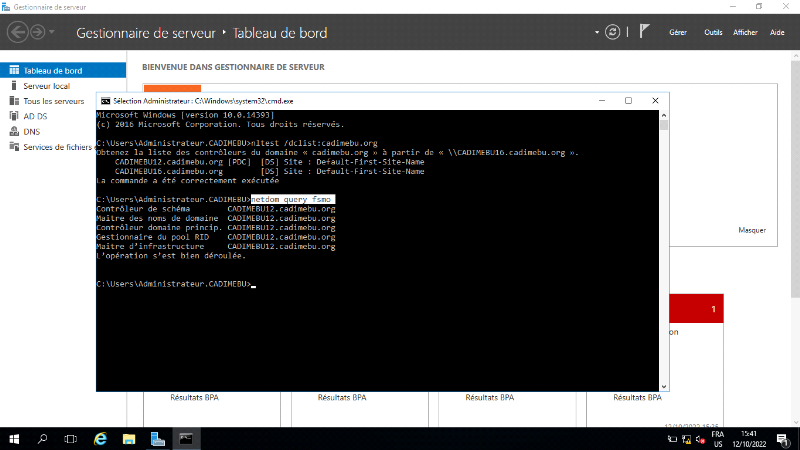Click the Tableau de bord grid icon
This screenshot has height=450, width=800.
pyautogui.click(x=14, y=70)
